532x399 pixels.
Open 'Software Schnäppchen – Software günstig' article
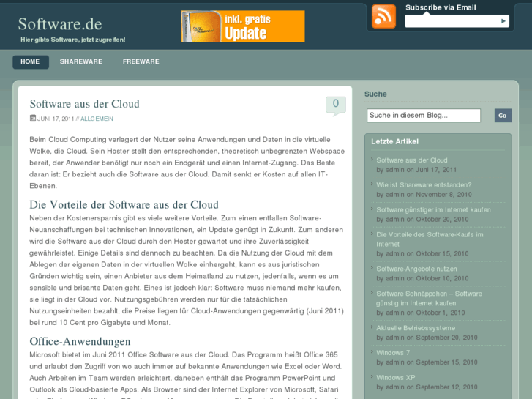point(429,299)
